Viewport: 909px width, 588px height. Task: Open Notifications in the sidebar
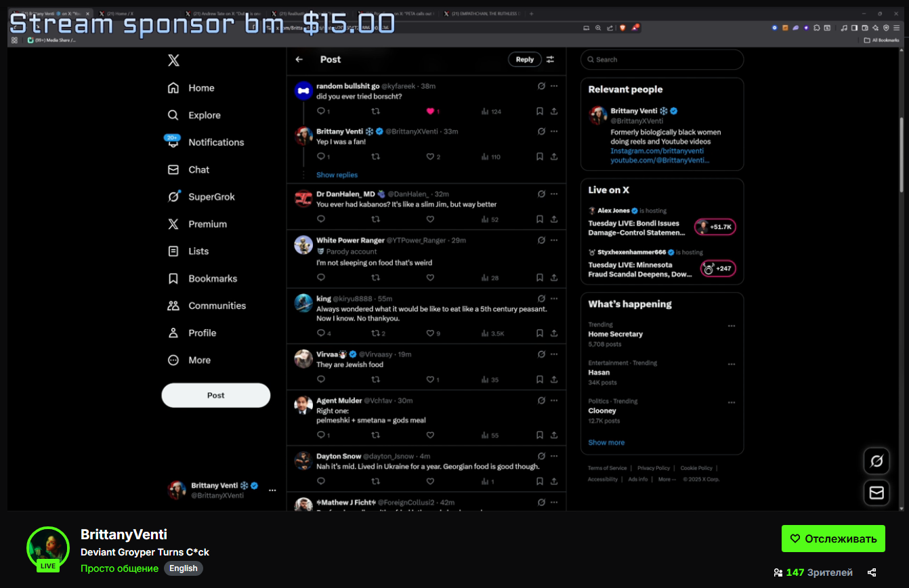[x=205, y=142]
